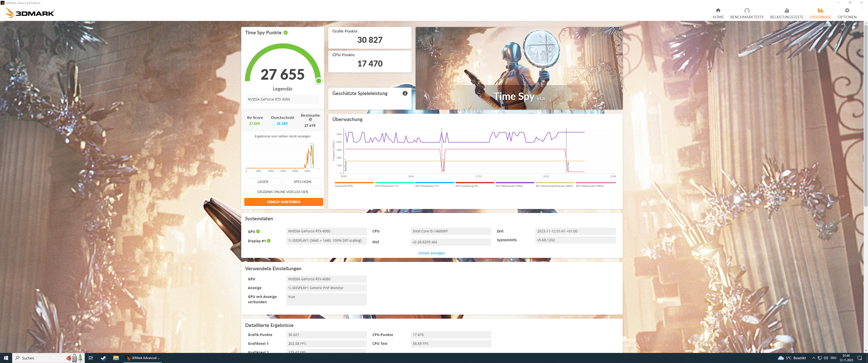Click info icon next to Geschätzte Spieleleistung
The height and width of the screenshot is (363, 868).
coord(405,93)
